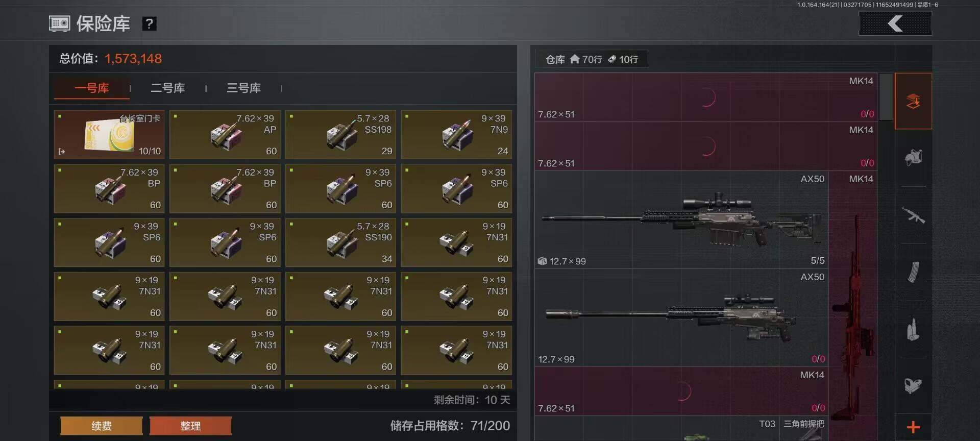Select the 一号库 tab
This screenshot has width=980, height=441.
point(92,88)
